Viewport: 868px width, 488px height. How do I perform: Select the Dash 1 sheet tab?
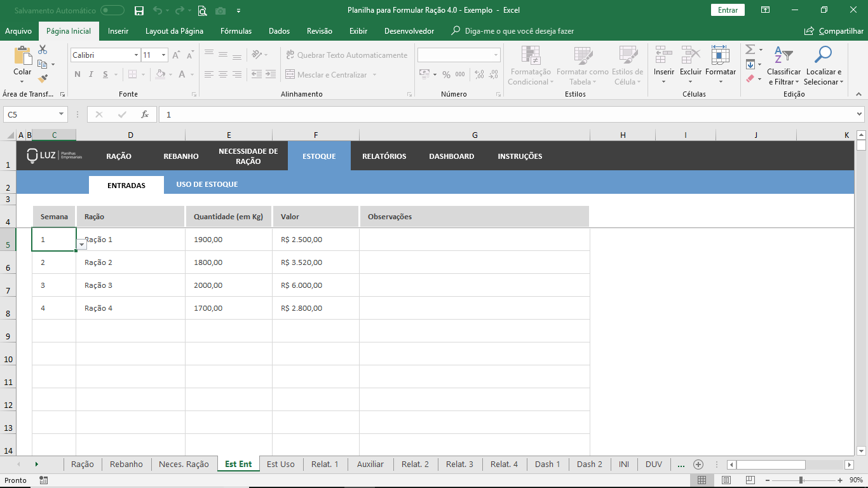click(548, 464)
